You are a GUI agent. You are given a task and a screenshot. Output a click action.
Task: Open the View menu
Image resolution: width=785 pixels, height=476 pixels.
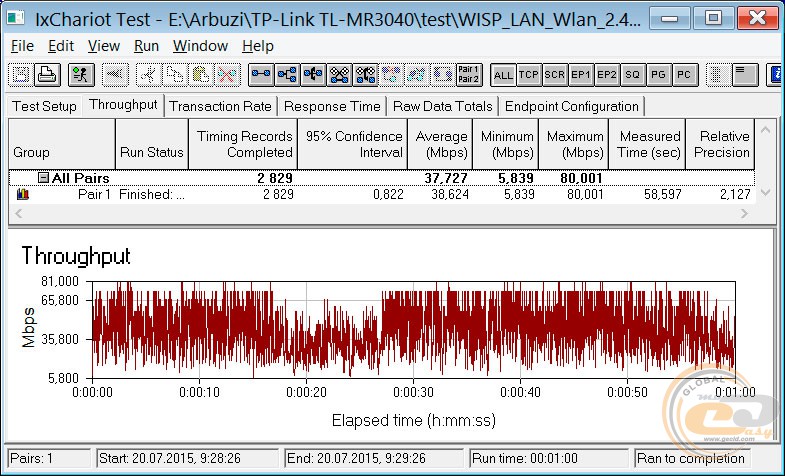104,46
